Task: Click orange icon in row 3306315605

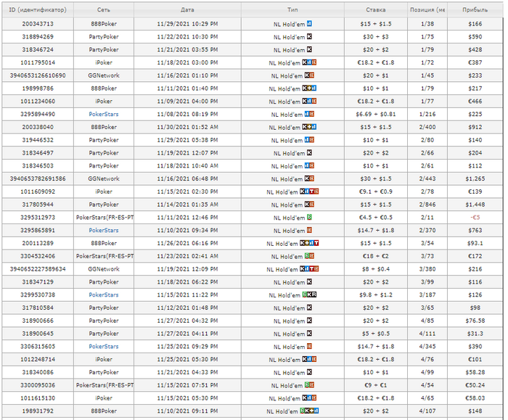Action: point(309,347)
